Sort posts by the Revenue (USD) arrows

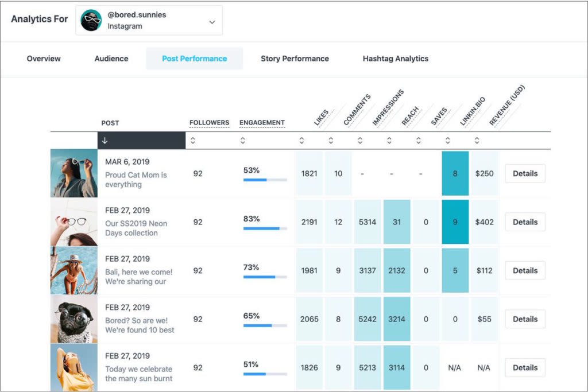(x=477, y=141)
